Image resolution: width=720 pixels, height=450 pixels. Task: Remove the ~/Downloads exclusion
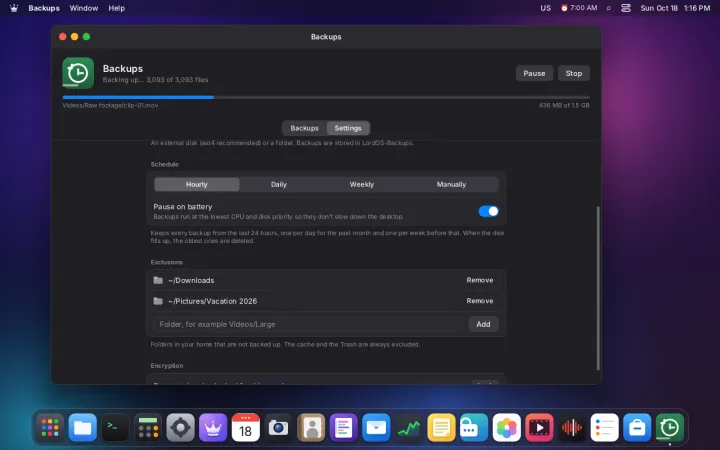[480, 280]
